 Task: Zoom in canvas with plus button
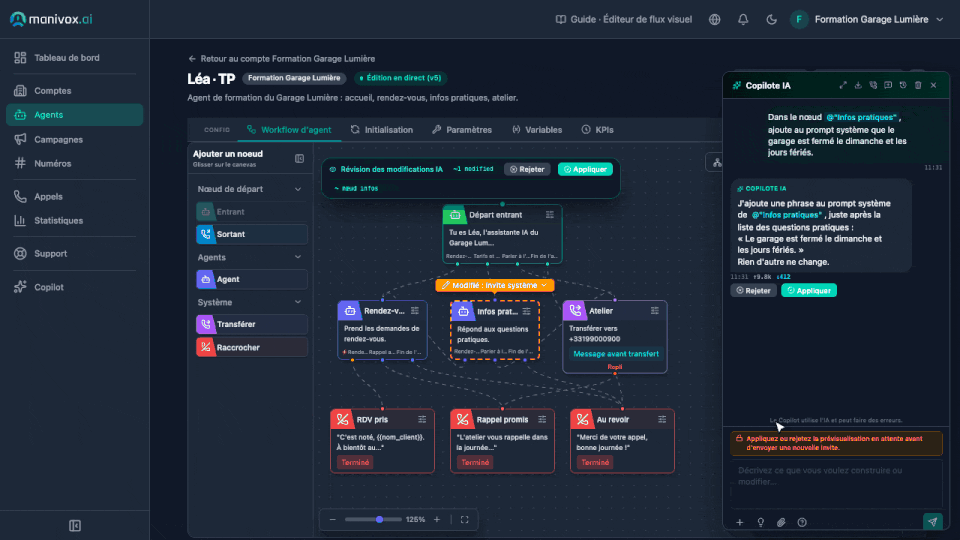(x=437, y=520)
